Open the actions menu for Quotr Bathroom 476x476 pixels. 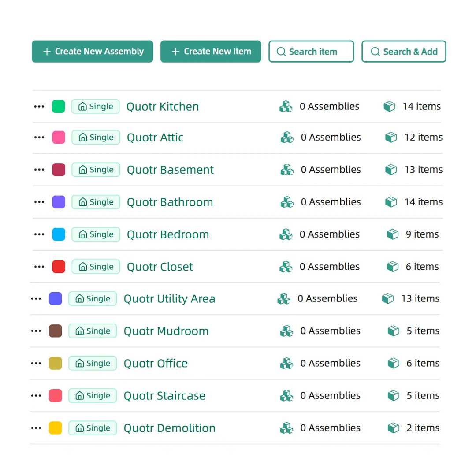pos(39,202)
